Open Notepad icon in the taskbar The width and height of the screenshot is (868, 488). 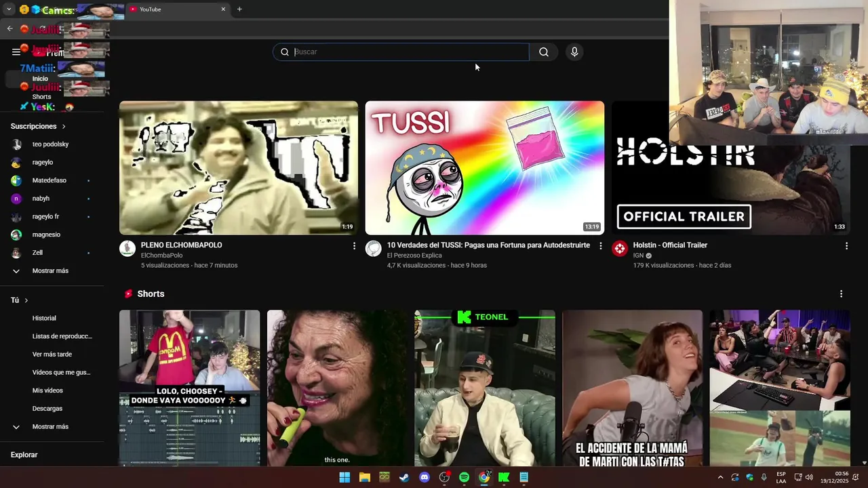click(524, 477)
